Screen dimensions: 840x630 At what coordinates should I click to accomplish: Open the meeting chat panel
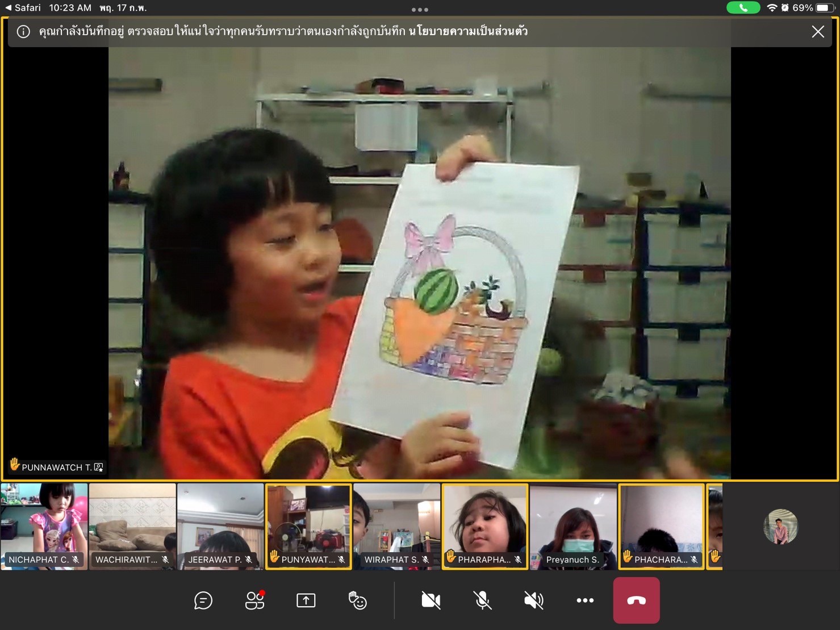(203, 600)
